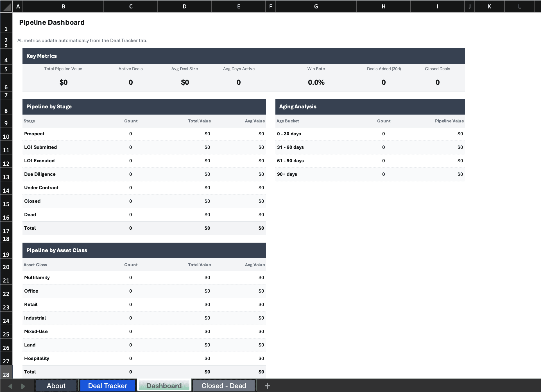This screenshot has height=392, width=541.
Task: Click the Multifamily asset class cell
Action: [x=37, y=277]
